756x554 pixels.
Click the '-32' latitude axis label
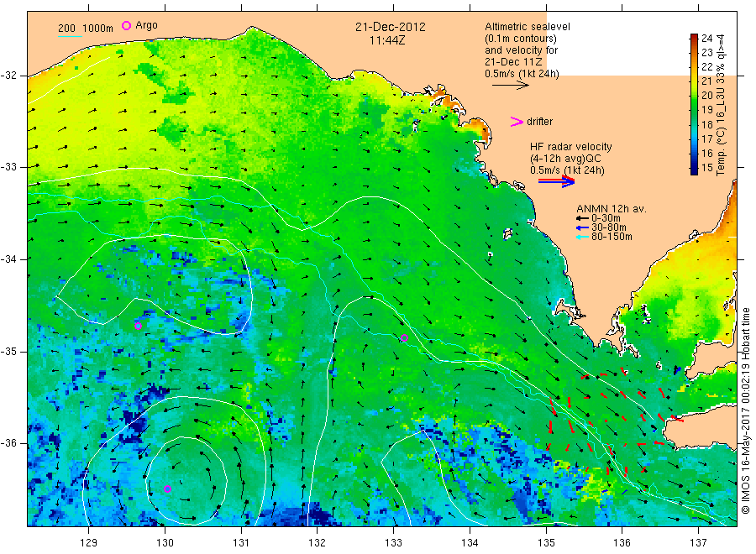[8, 76]
